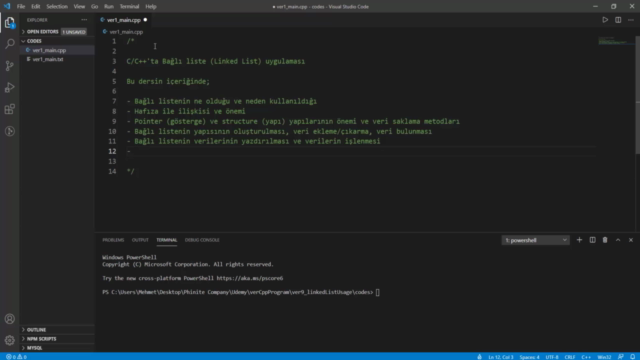640x360 pixels.
Task: Click the editor minimap
Action: tap(616, 41)
